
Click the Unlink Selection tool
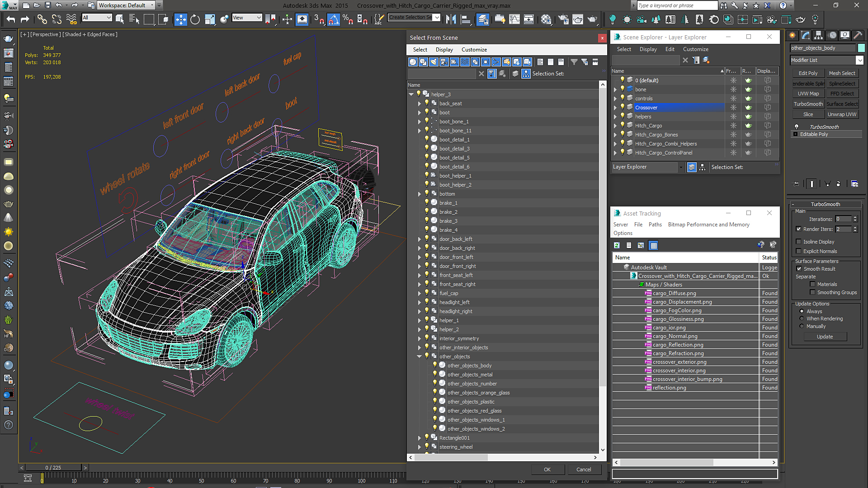pos(57,19)
